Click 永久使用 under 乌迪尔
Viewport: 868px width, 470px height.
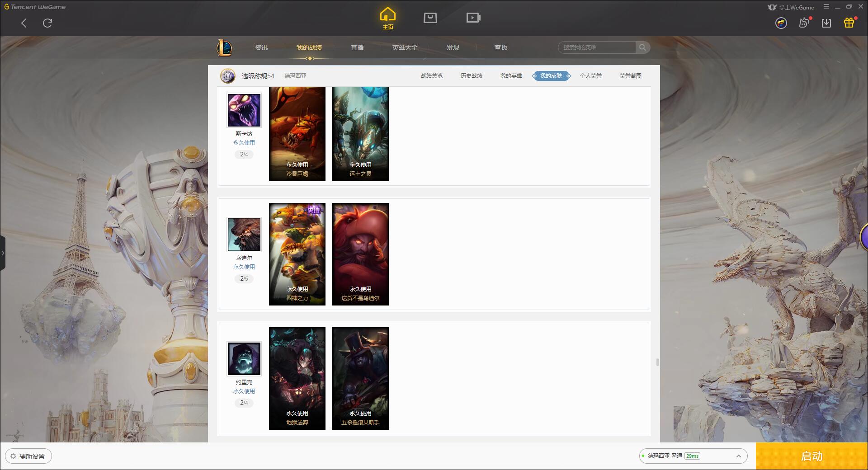tap(244, 267)
